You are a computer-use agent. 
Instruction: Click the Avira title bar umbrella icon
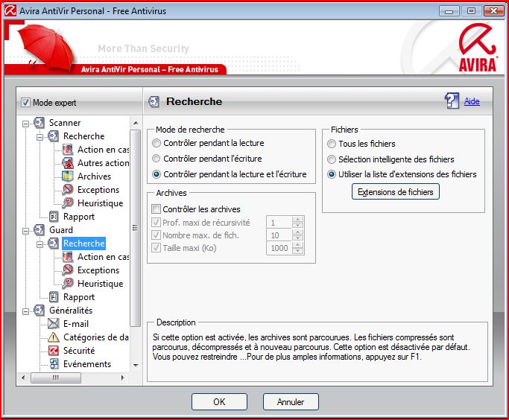pyautogui.click(x=10, y=10)
